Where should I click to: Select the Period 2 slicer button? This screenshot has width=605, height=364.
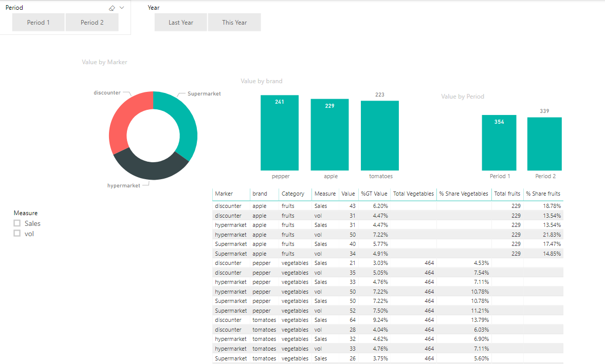92,23
